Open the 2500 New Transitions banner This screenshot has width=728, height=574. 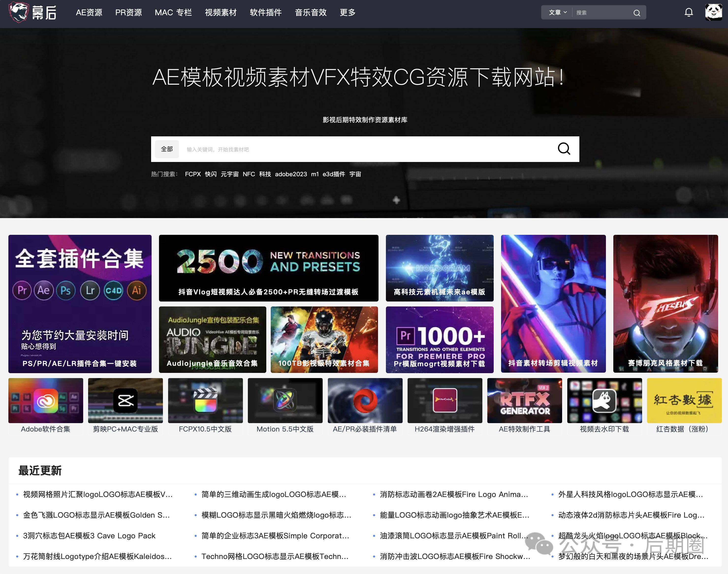click(269, 268)
